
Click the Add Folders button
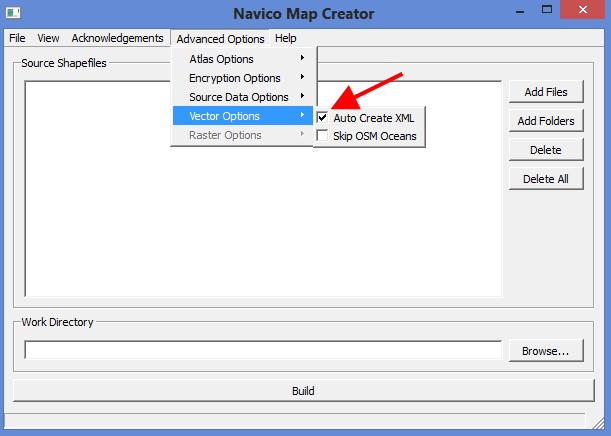coord(545,121)
